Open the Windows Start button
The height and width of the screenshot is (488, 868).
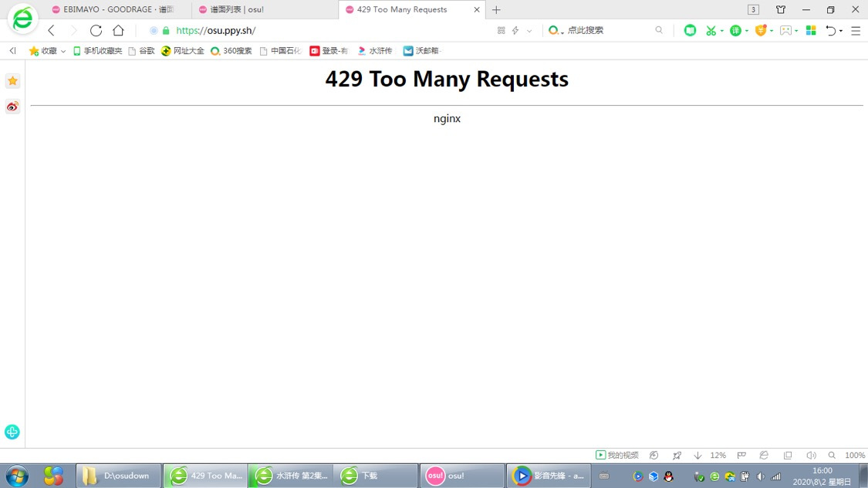tap(17, 476)
